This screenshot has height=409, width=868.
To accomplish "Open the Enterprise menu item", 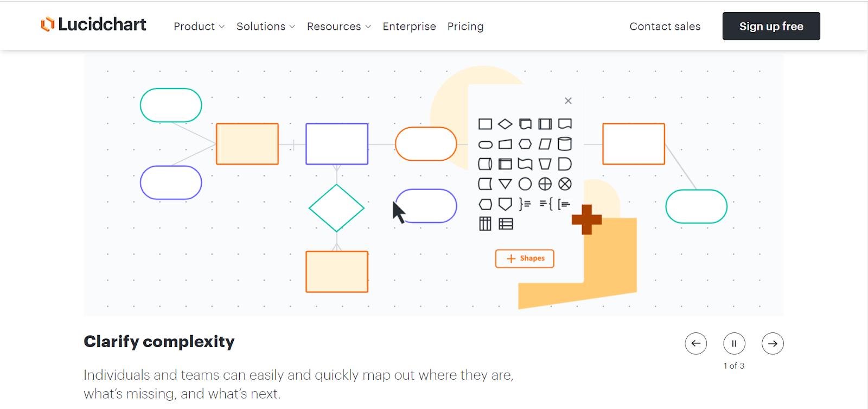I will (409, 26).
